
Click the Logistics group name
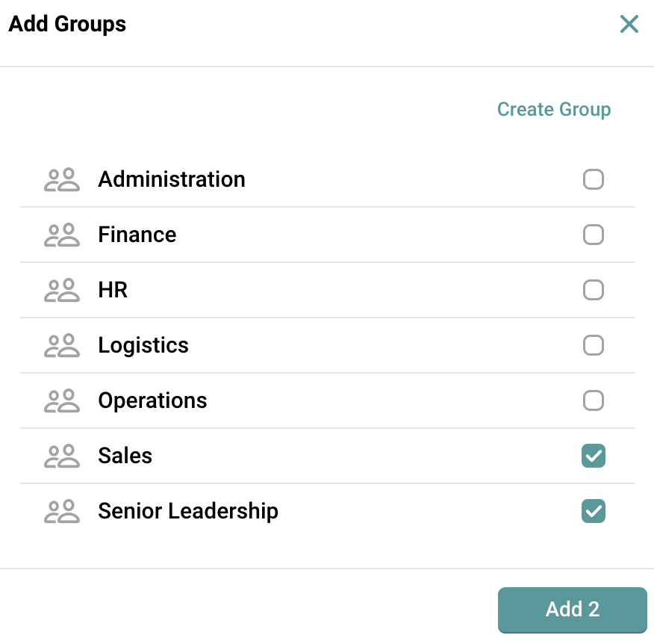(143, 346)
